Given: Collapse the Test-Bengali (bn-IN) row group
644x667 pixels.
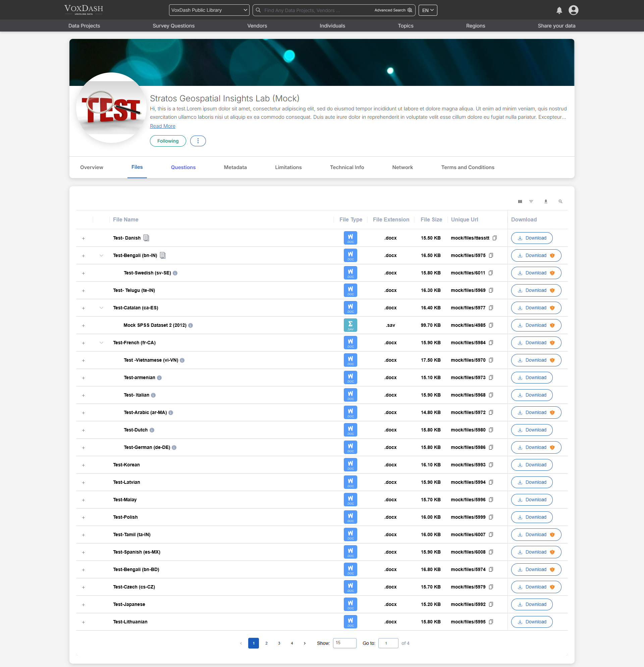Looking at the screenshot, I should click(101, 256).
